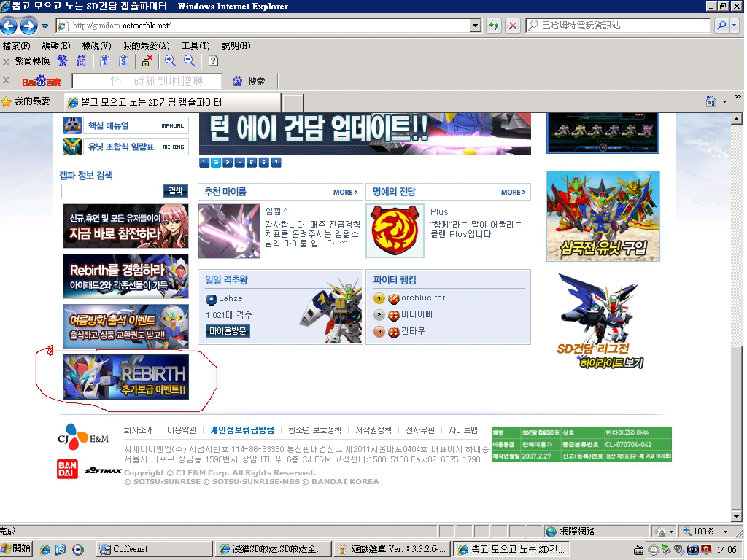Click the Baidu logo on toolbar
The height and width of the screenshot is (560, 747).
tap(42, 82)
